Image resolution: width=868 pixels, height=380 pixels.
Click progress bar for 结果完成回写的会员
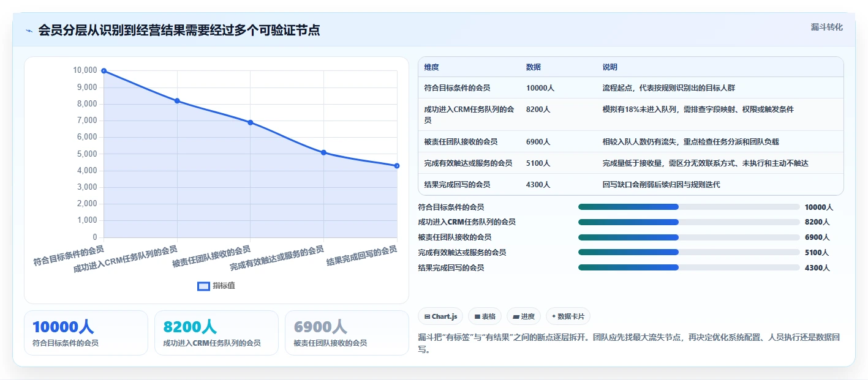click(689, 267)
